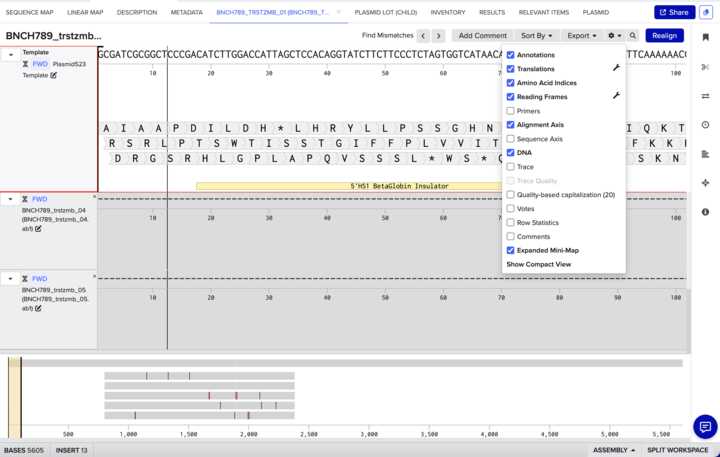Expand the Template row dropdown arrow
The image size is (720, 457).
[11, 55]
